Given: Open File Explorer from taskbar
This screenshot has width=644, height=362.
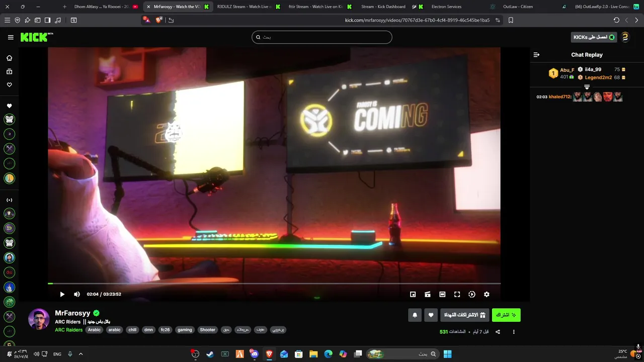Looking at the screenshot, I should click(313, 354).
